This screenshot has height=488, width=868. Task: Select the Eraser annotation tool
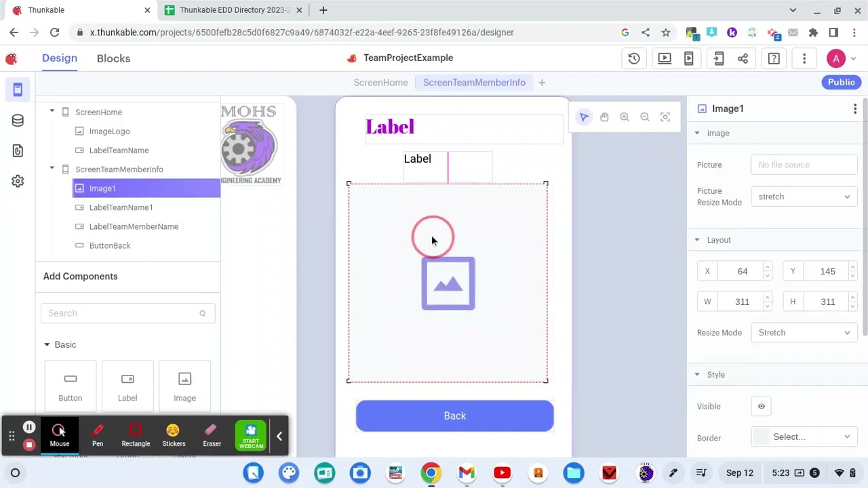[212, 435]
